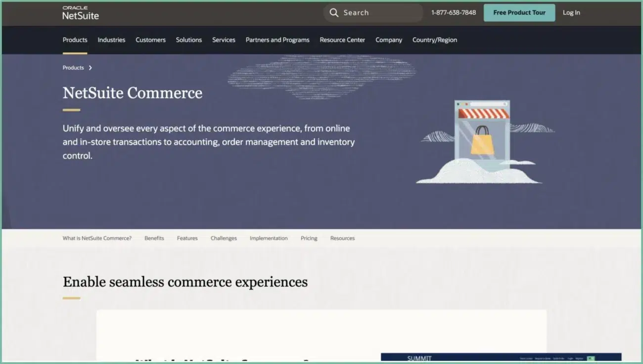Viewport: 643px width, 364px height.
Task: Click the SUMMIT demo preview
Action: [x=501, y=359]
